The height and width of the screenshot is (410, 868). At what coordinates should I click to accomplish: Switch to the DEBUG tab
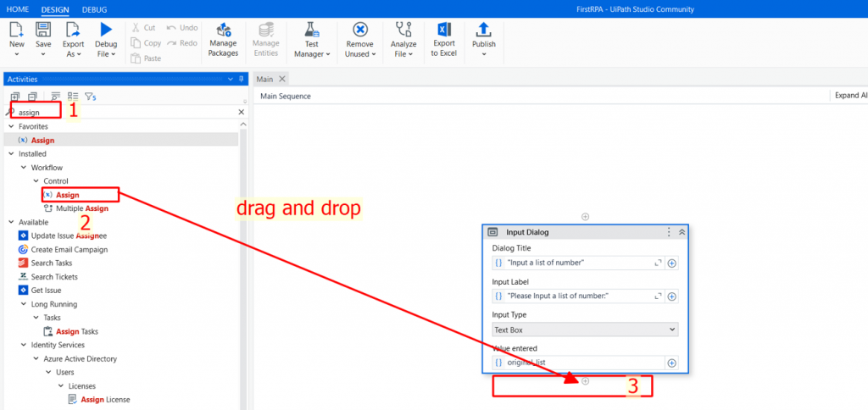[x=94, y=9]
